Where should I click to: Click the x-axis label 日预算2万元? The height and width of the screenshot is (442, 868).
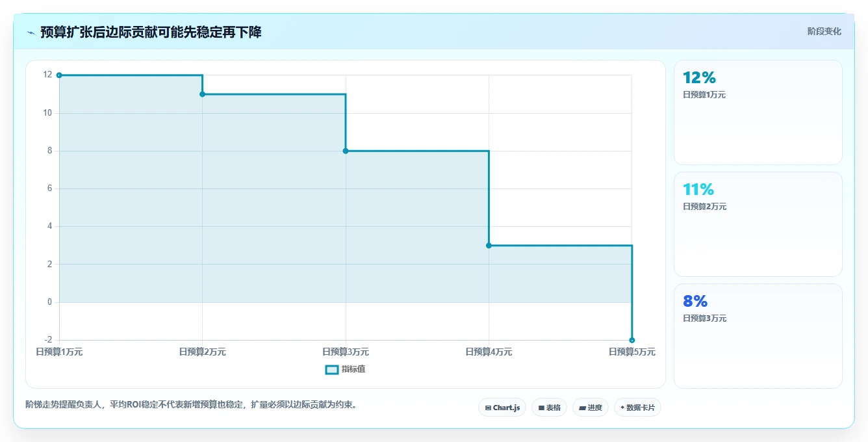pyautogui.click(x=202, y=352)
